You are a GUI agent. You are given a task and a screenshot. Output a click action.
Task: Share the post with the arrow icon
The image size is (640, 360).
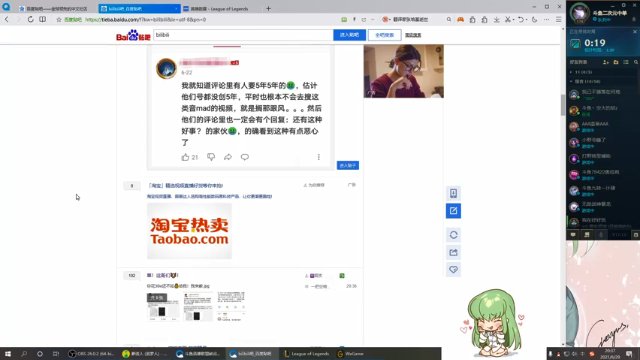coord(228,157)
